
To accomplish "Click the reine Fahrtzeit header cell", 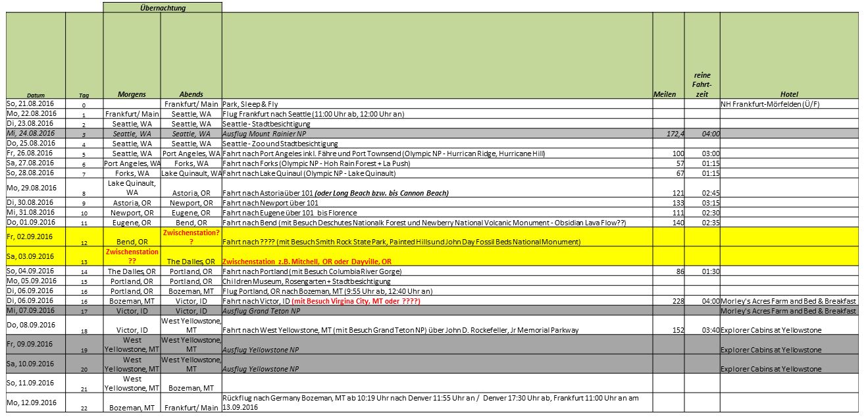I will [x=702, y=85].
